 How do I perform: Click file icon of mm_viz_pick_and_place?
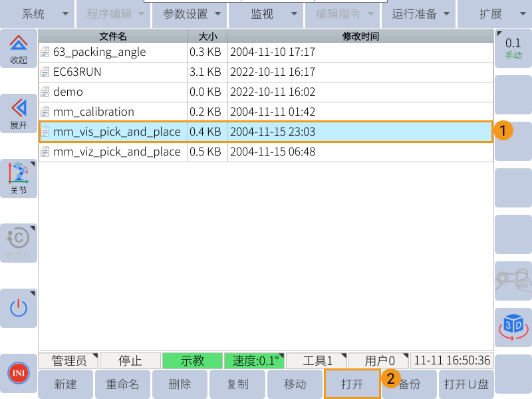point(45,152)
